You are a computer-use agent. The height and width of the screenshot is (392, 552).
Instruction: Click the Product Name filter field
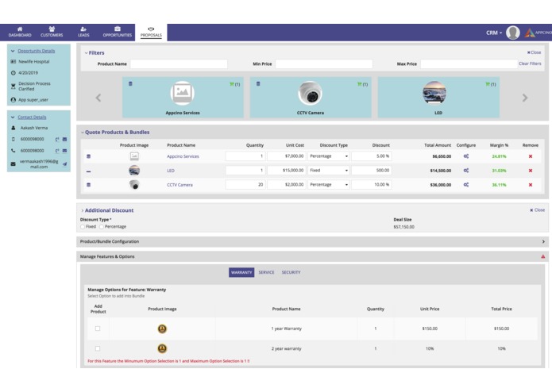tap(179, 64)
